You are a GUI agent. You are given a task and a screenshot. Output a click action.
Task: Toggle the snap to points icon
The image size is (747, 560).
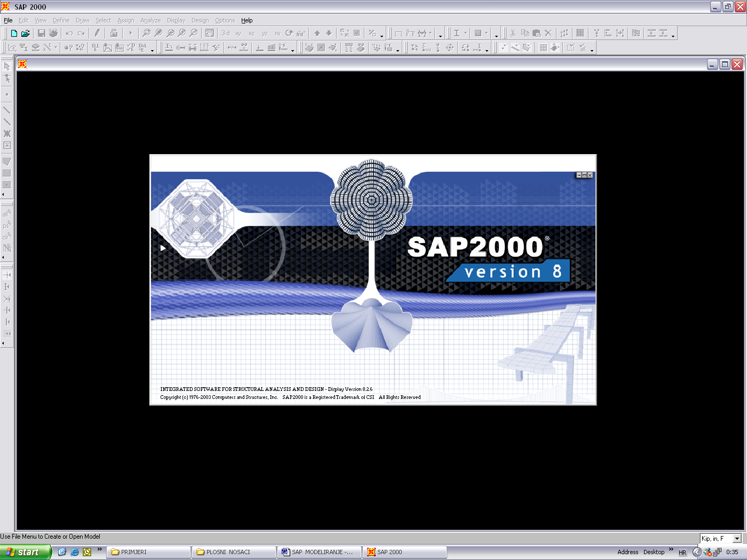(7, 275)
